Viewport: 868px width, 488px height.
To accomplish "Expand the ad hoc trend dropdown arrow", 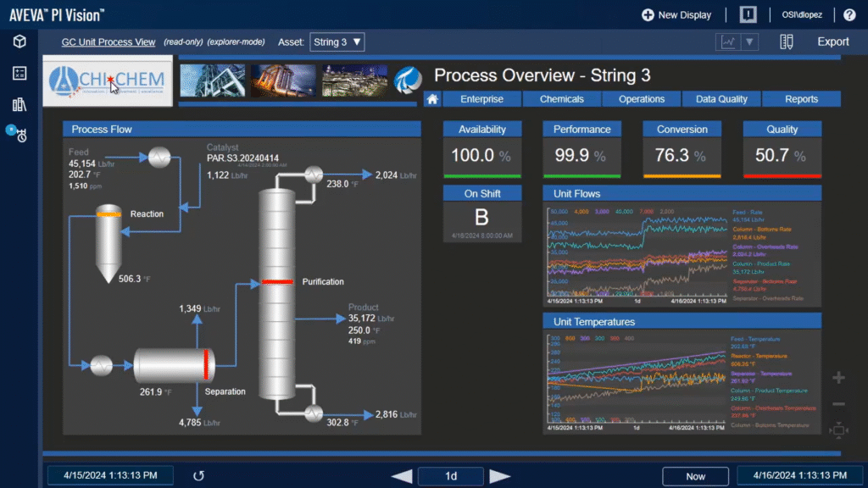I will (749, 42).
